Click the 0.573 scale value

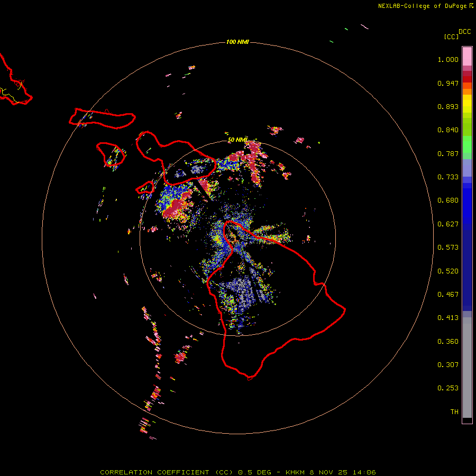[x=448, y=248]
